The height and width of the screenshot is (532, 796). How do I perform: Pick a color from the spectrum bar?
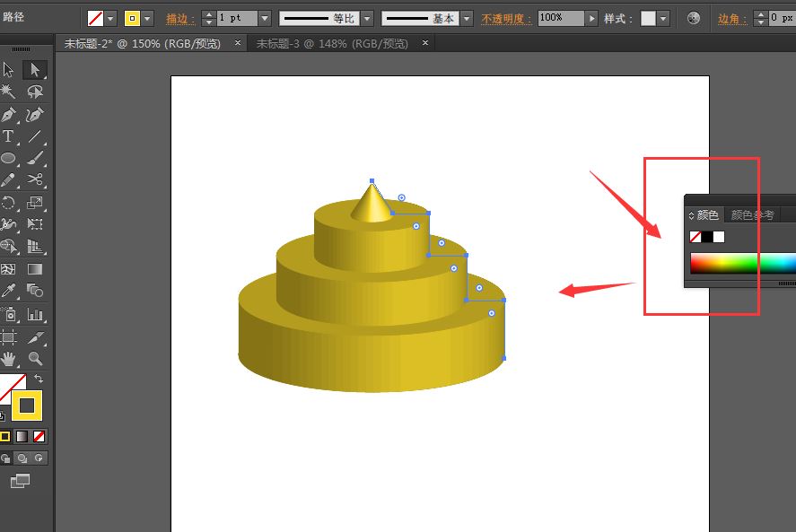(x=743, y=264)
